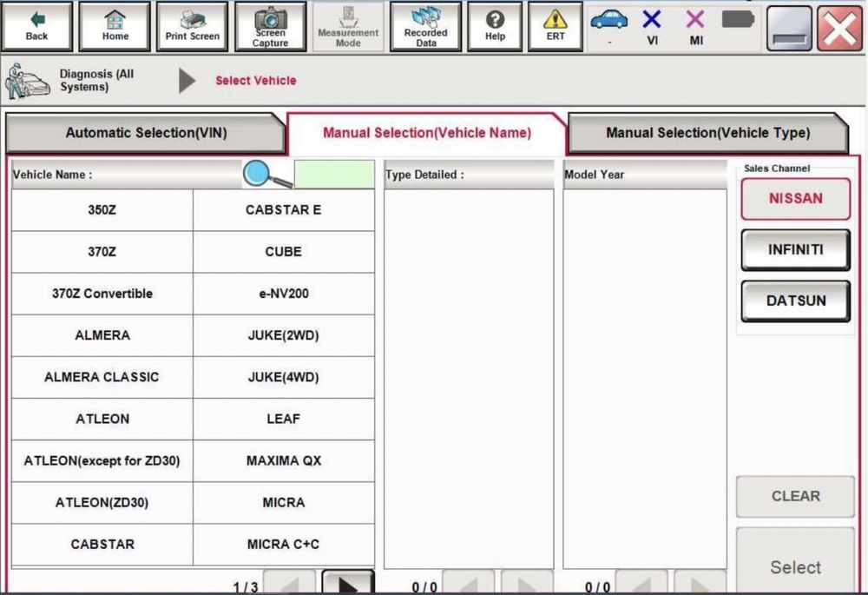Click the Back arrow button
The width and height of the screenshot is (868, 595).
tap(37, 27)
